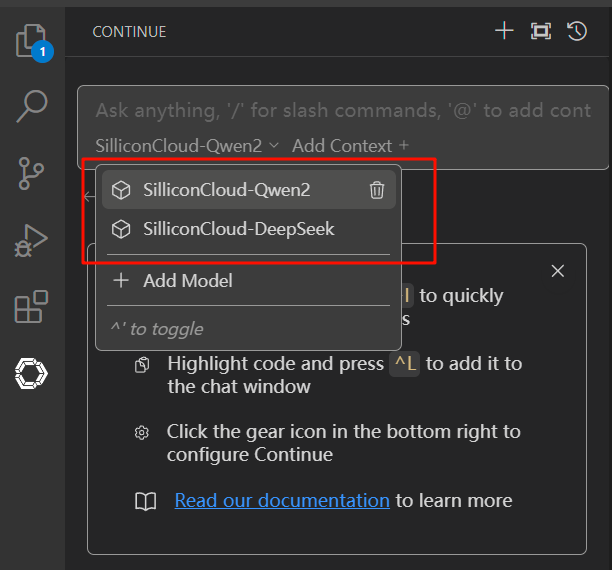Open Continue in full screen mode
This screenshot has width=612, height=570.
pos(541,31)
